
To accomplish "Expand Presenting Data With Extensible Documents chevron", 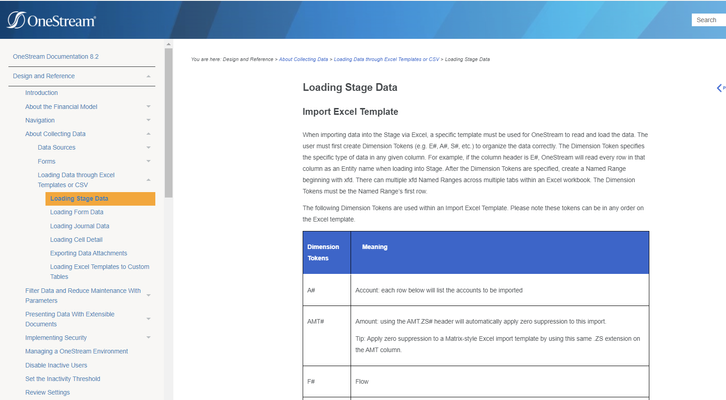I will tap(148, 319).
